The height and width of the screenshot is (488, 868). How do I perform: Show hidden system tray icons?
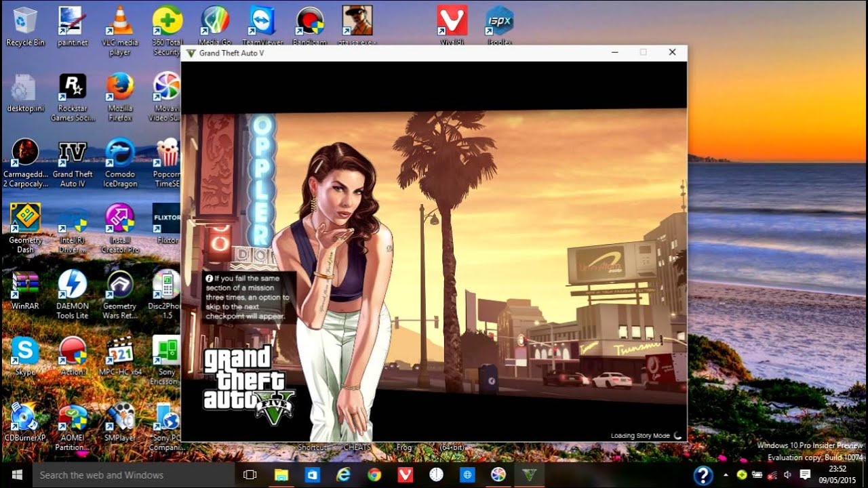726,475
